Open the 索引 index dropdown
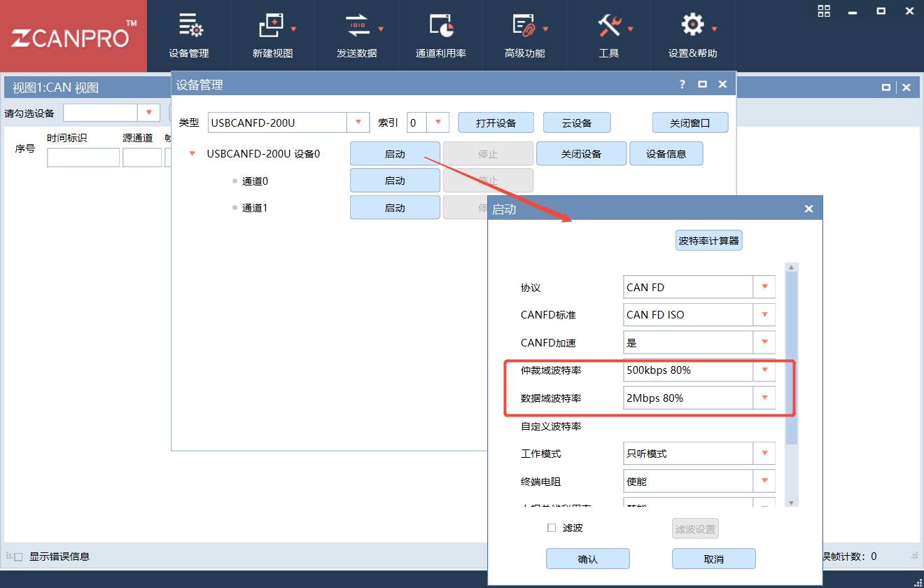 [438, 122]
